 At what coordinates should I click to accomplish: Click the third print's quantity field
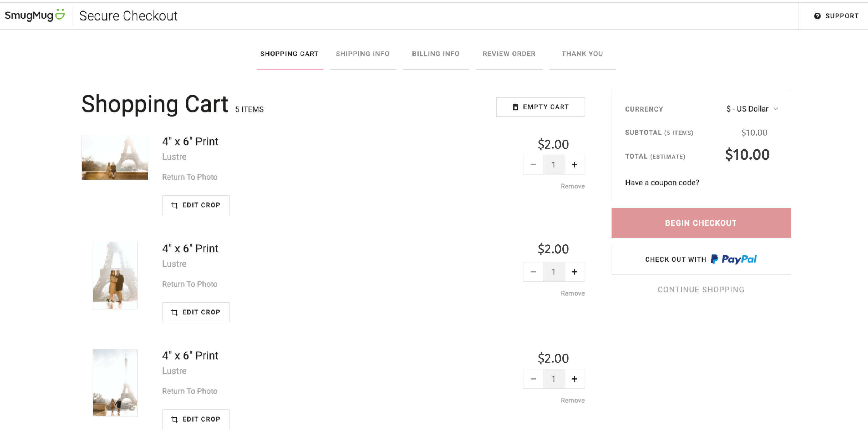(554, 379)
